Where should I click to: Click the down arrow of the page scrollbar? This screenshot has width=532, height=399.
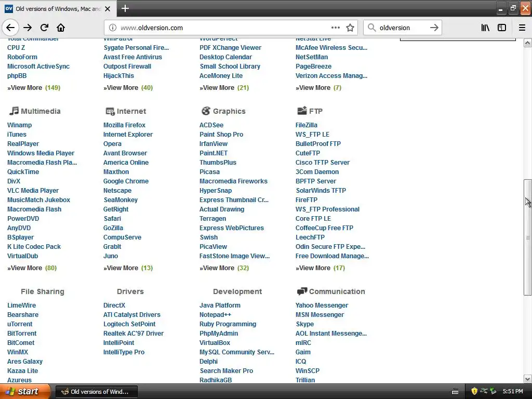coord(528,379)
